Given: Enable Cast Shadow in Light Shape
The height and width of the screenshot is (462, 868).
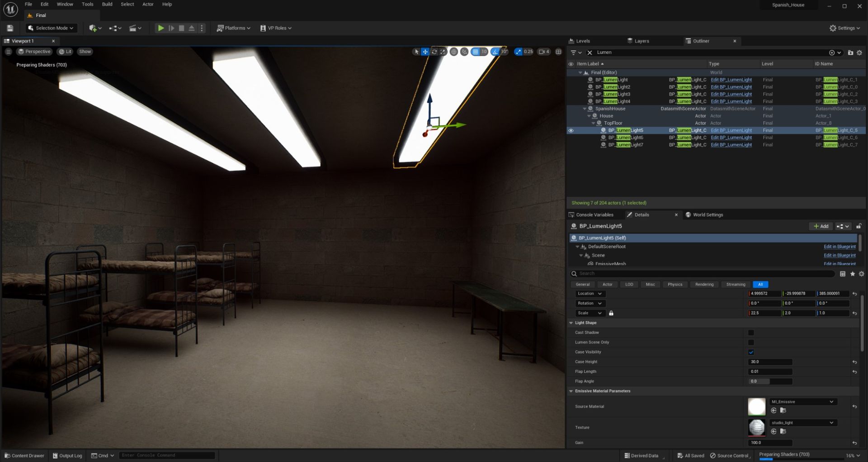Looking at the screenshot, I should [x=751, y=332].
